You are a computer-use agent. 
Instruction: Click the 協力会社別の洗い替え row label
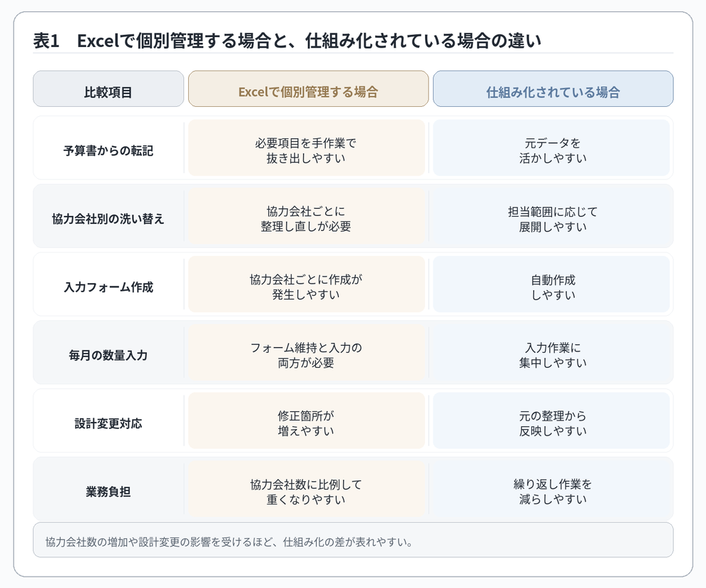pyautogui.click(x=108, y=219)
